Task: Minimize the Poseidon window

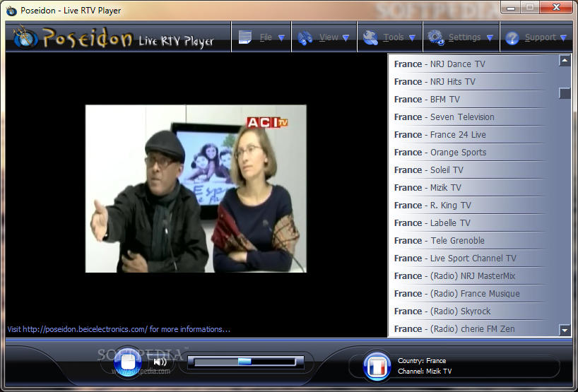Action: 511,8
